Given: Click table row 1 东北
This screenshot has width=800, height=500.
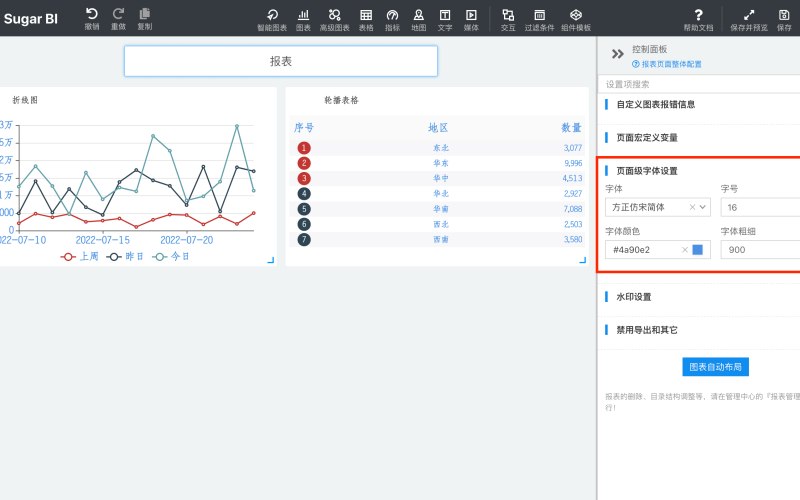Looking at the screenshot, I should 438,148.
